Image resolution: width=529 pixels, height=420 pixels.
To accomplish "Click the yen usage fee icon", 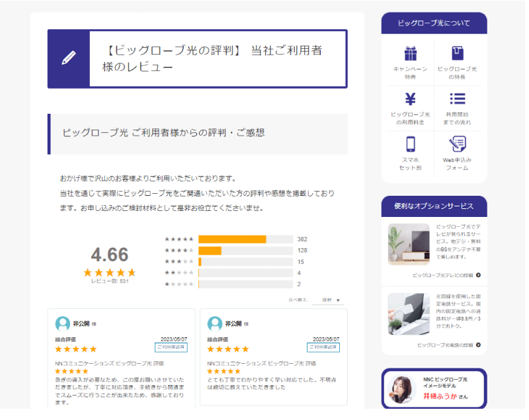I will click(410, 99).
